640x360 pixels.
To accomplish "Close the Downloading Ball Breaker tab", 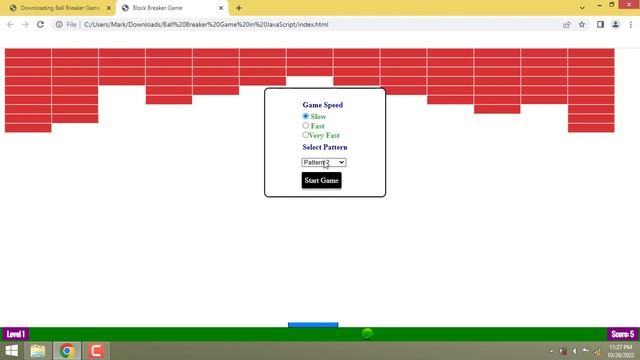I will (109, 8).
